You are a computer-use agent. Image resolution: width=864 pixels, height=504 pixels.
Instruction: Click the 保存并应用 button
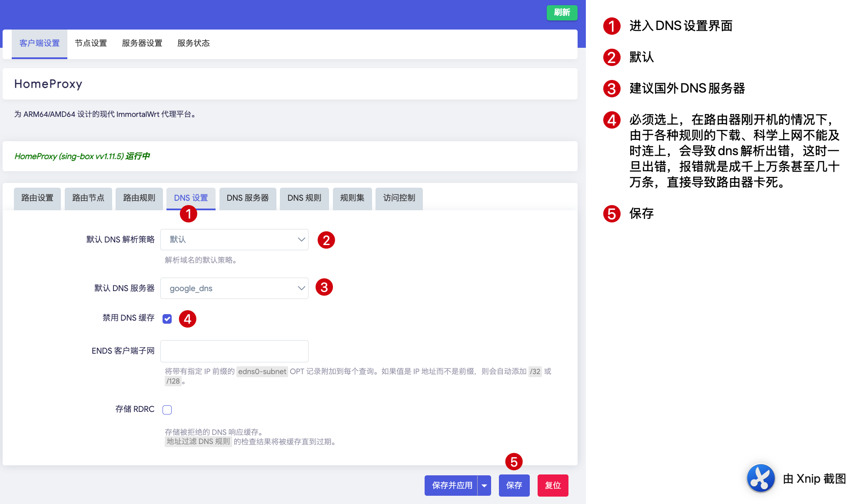pos(452,485)
